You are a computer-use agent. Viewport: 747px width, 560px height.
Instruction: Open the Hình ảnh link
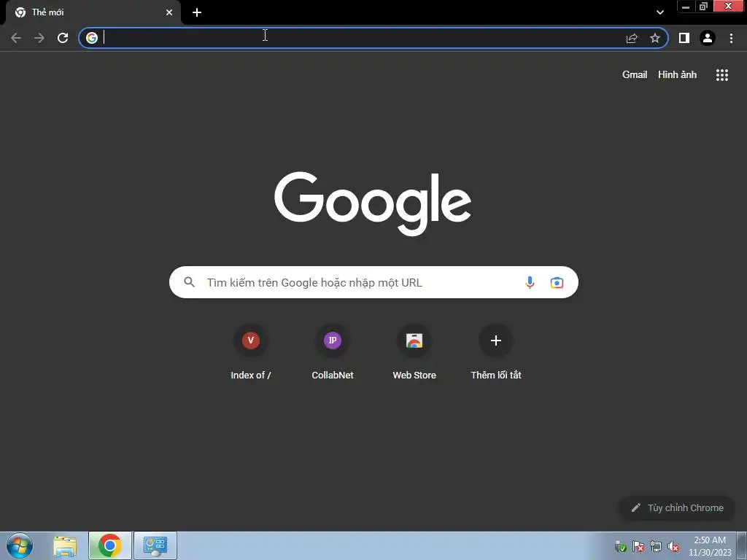(x=677, y=75)
